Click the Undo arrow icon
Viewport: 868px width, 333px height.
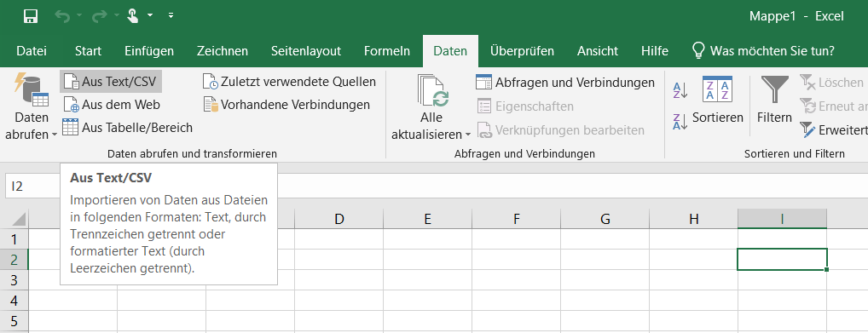click(x=62, y=16)
